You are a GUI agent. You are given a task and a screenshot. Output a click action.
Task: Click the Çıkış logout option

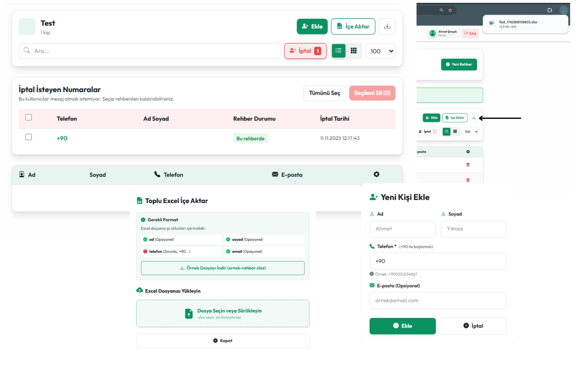470,33
